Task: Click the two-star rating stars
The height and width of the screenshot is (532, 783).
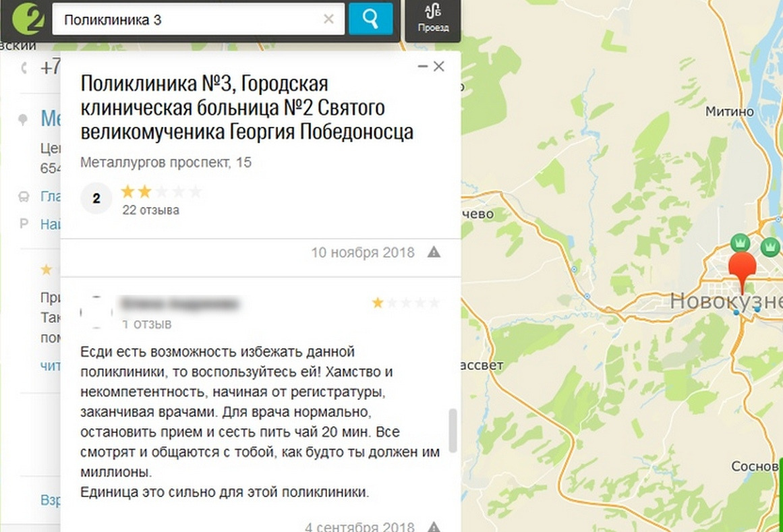Action: 161,191
